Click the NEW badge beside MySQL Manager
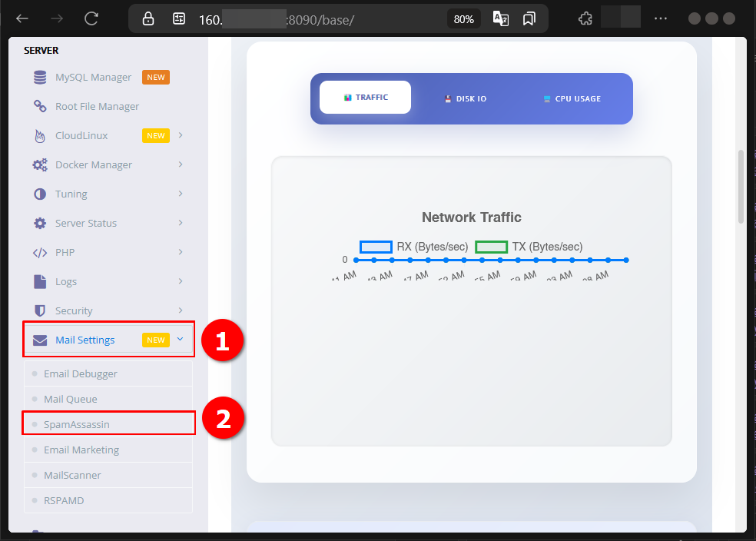This screenshot has height=541, width=756. [x=156, y=77]
